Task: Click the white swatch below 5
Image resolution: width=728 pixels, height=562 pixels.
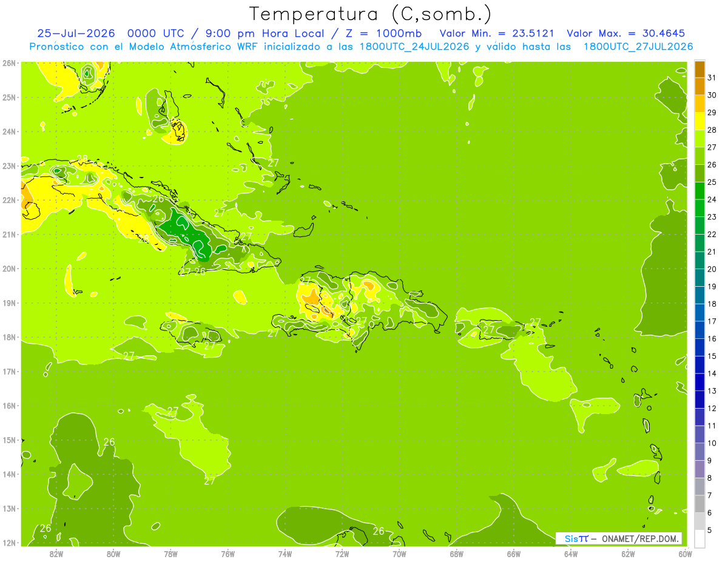Action: pos(699,538)
